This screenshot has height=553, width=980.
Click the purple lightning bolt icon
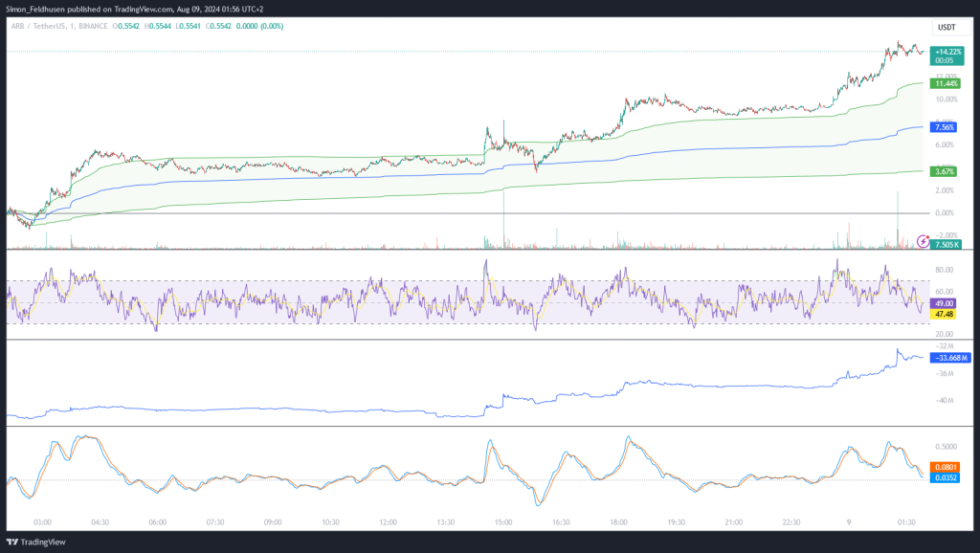pos(923,241)
